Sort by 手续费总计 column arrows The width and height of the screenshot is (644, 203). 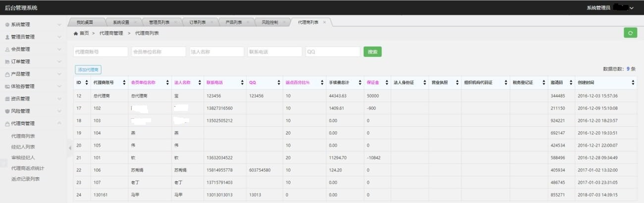coord(359,82)
